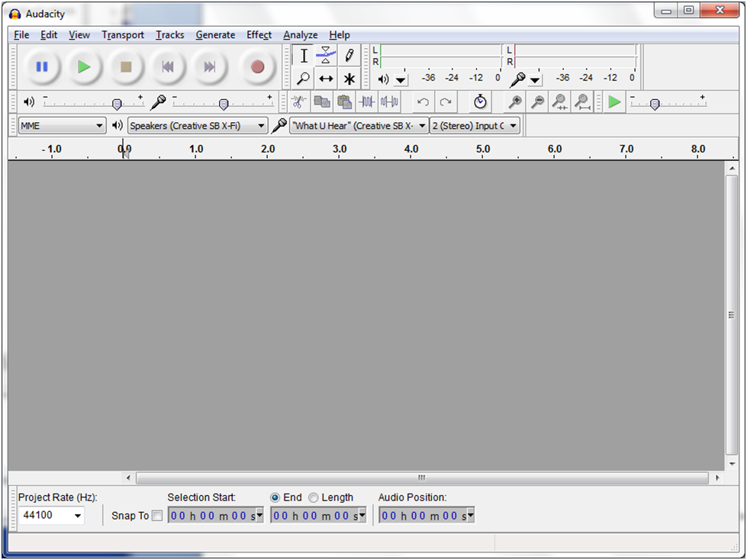This screenshot has width=747, height=560.
Task: Open Audio Position time format arrow
Action: 471,515
